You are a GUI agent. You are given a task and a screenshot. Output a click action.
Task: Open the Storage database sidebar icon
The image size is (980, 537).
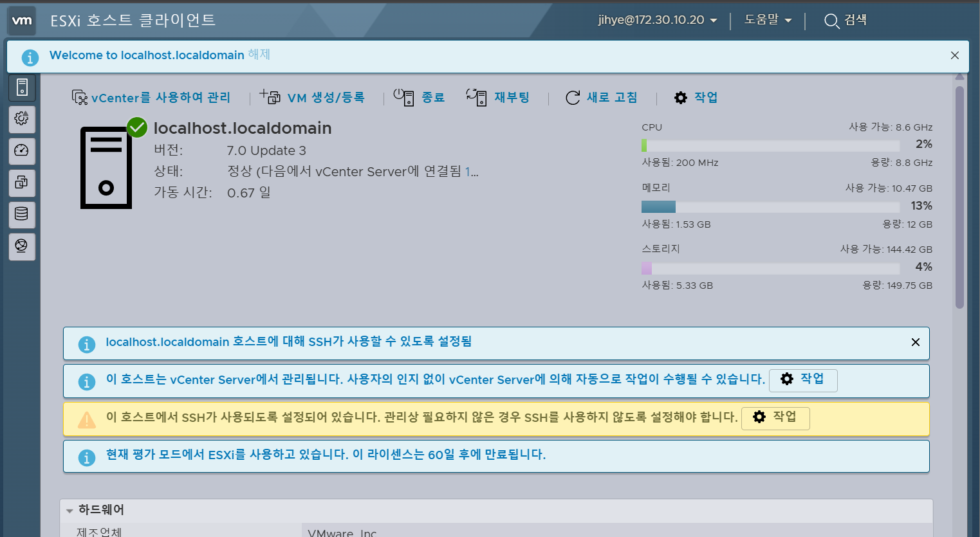22,214
